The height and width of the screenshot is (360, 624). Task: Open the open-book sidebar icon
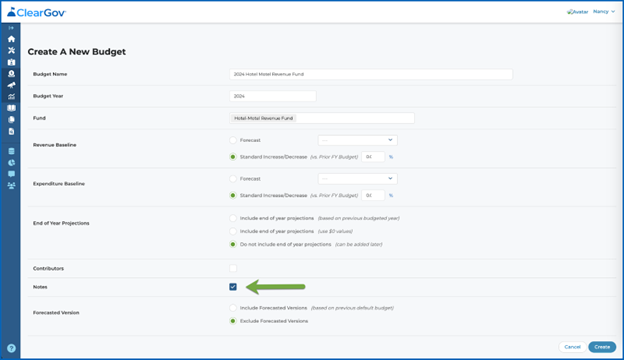pos(11,108)
